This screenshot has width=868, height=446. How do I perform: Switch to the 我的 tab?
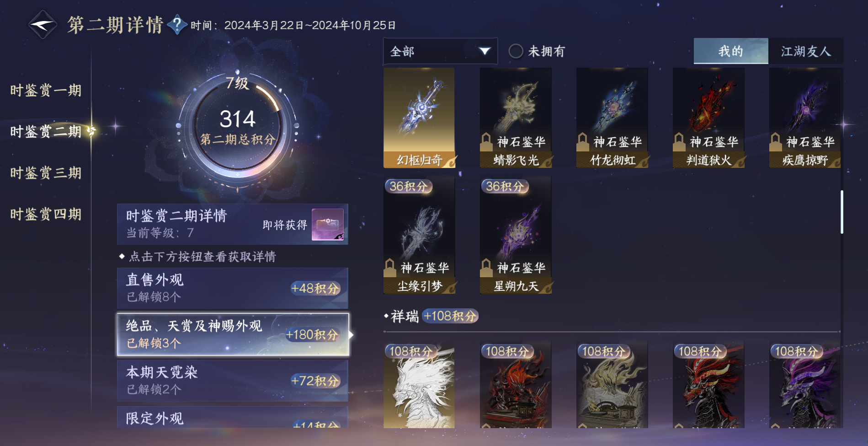[x=731, y=51]
